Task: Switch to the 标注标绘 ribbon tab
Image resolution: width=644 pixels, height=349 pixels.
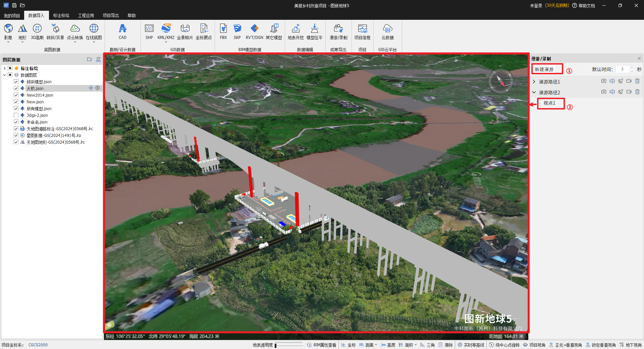Action: tap(61, 15)
